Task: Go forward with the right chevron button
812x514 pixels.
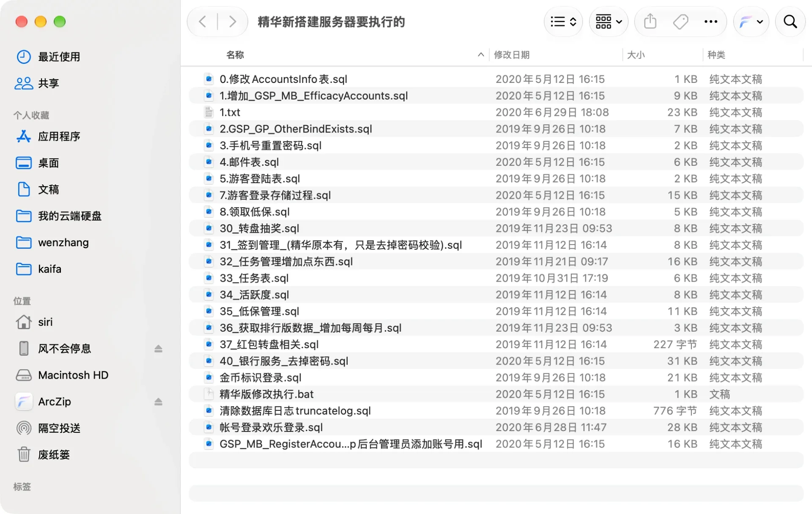Action: coord(232,22)
